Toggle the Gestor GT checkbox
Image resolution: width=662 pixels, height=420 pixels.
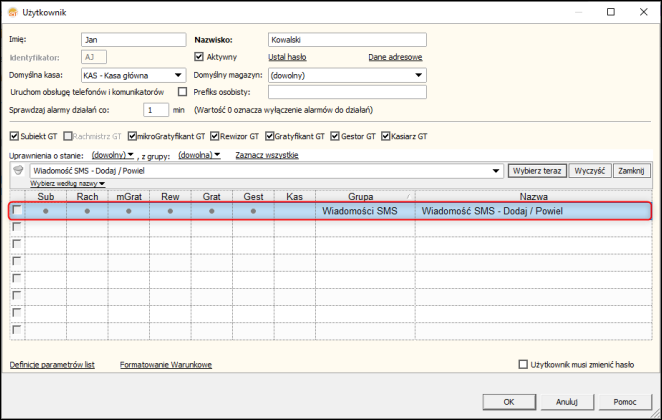(335, 136)
